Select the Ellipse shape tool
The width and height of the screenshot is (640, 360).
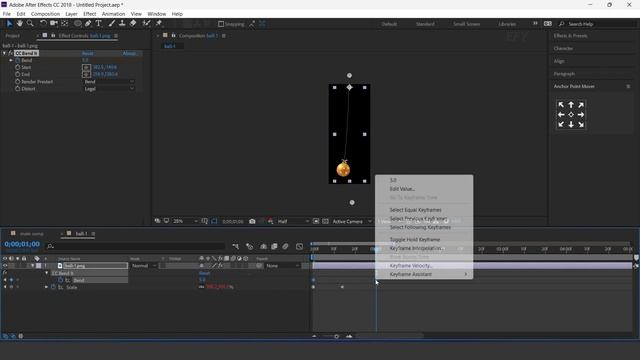(x=78, y=24)
